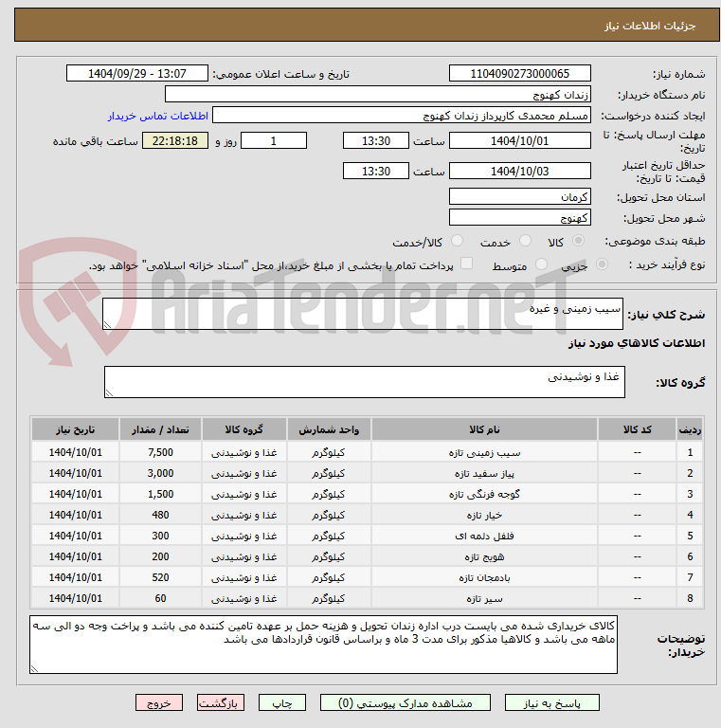Click the گروه کالا column header

(x=244, y=429)
